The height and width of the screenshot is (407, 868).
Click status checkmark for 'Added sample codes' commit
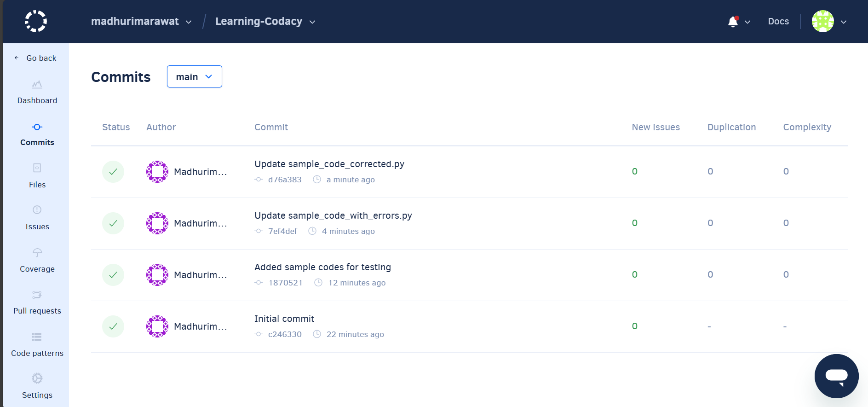click(113, 275)
